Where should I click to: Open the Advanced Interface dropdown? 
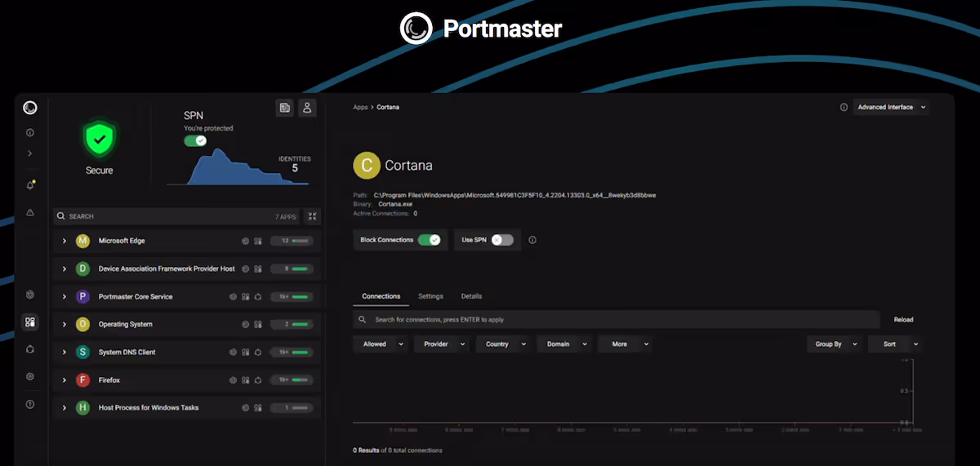pos(890,108)
